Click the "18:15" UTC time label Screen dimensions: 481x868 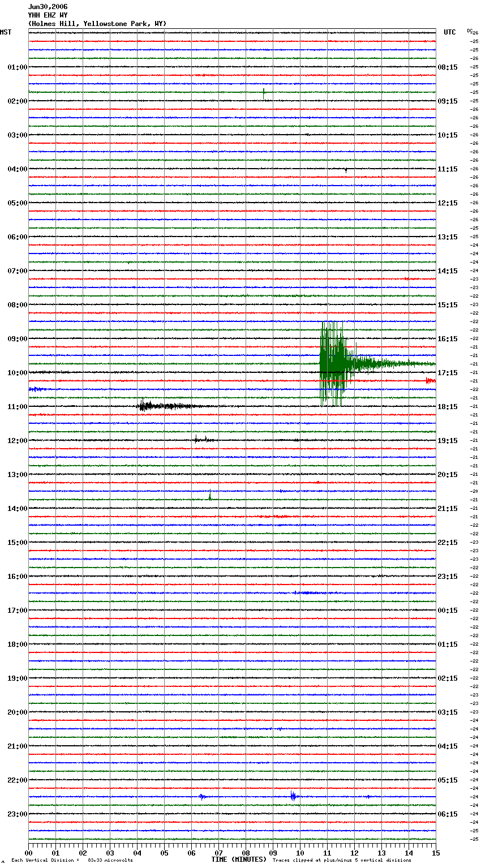(448, 407)
